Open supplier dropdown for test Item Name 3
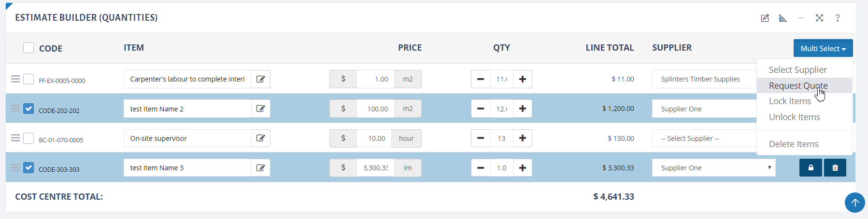The height and width of the screenshot is (219, 868). pyautogui.click(x=714, y=168)
